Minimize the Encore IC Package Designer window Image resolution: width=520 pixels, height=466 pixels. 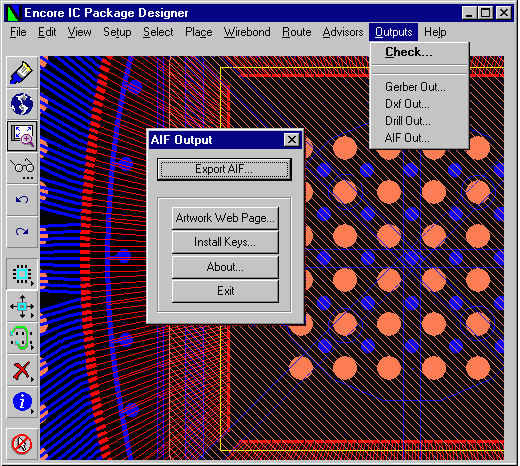tap(469, 13)
